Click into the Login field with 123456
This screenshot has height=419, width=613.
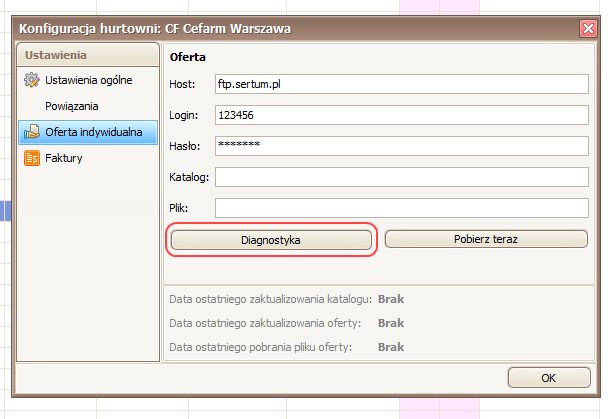pos(401,115)
